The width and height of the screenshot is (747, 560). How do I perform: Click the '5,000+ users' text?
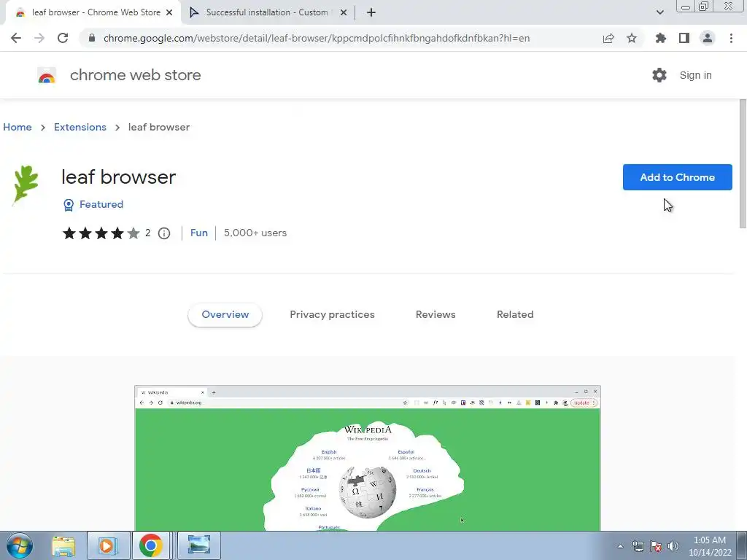[x=255, y=233]
